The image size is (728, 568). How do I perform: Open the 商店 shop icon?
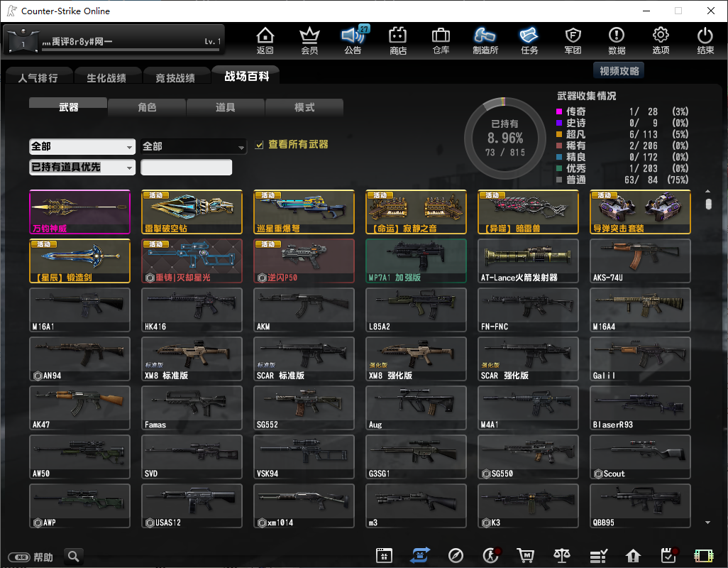398,40
